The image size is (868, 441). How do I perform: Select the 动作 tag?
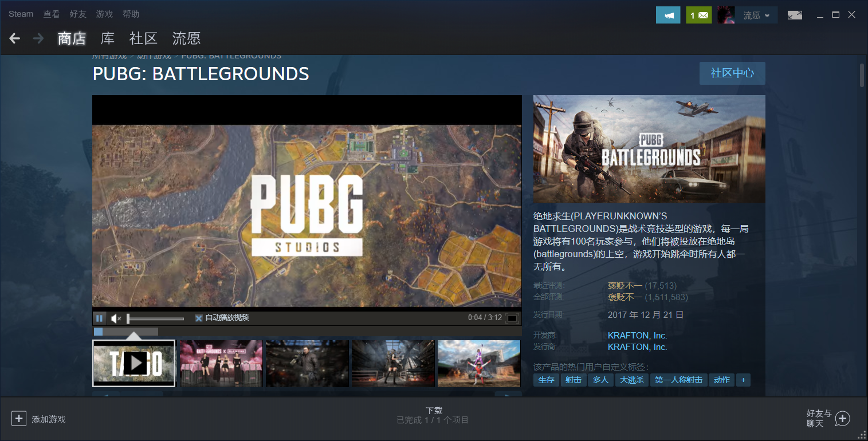(722, 380)
